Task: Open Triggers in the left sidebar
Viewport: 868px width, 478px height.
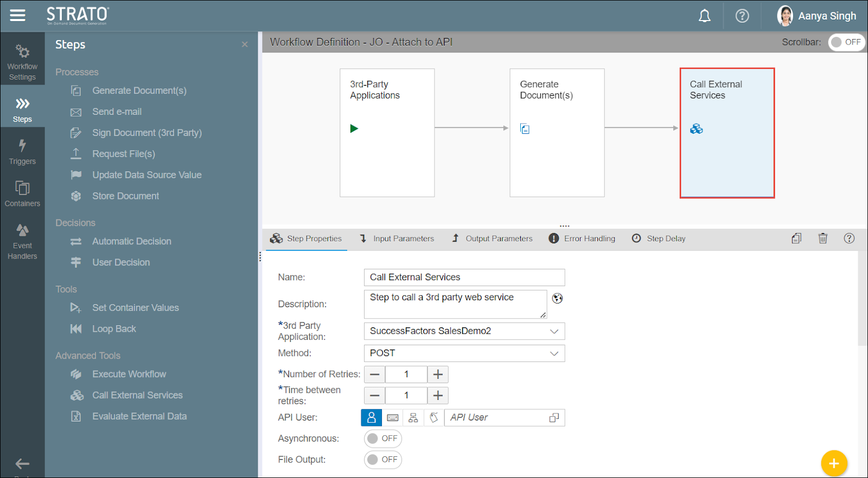Action: [x=22, y=151]
